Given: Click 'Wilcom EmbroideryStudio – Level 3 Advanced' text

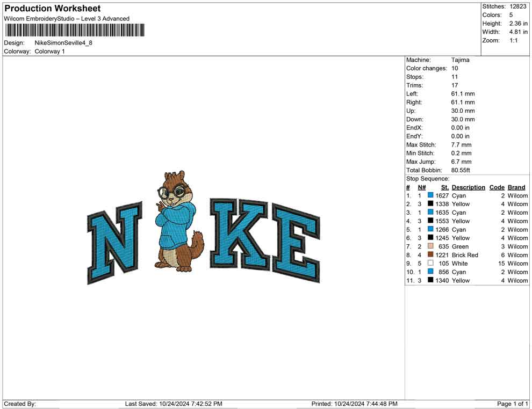Looking at the screenshot, I should 67,19.
